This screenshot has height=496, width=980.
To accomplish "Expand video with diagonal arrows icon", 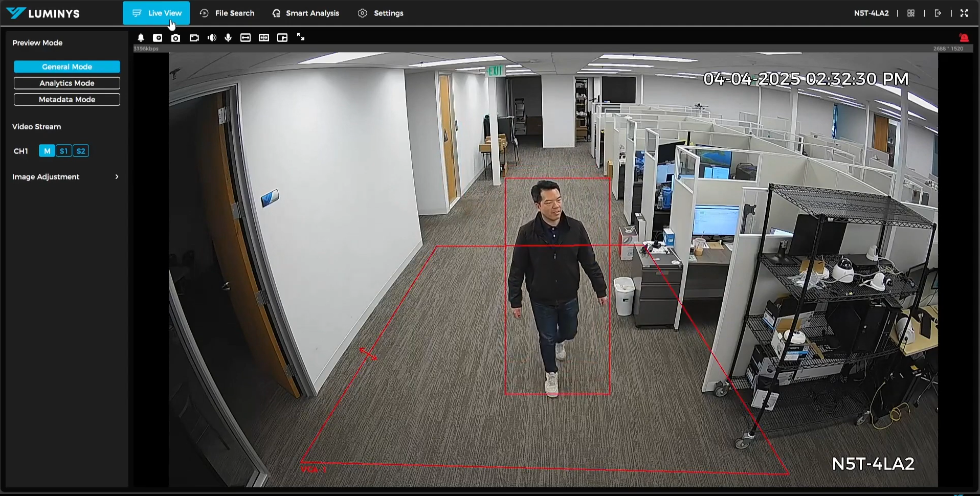I will coord(301,37).
